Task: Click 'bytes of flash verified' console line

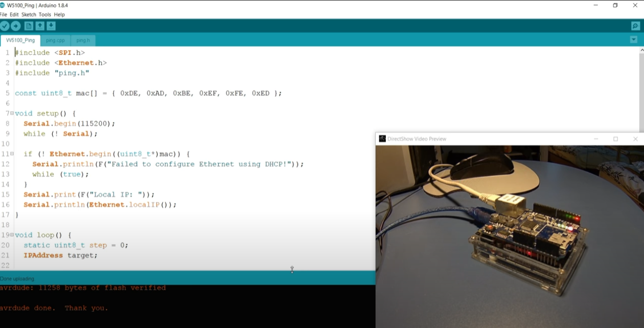Action: [x=83, y=288]
